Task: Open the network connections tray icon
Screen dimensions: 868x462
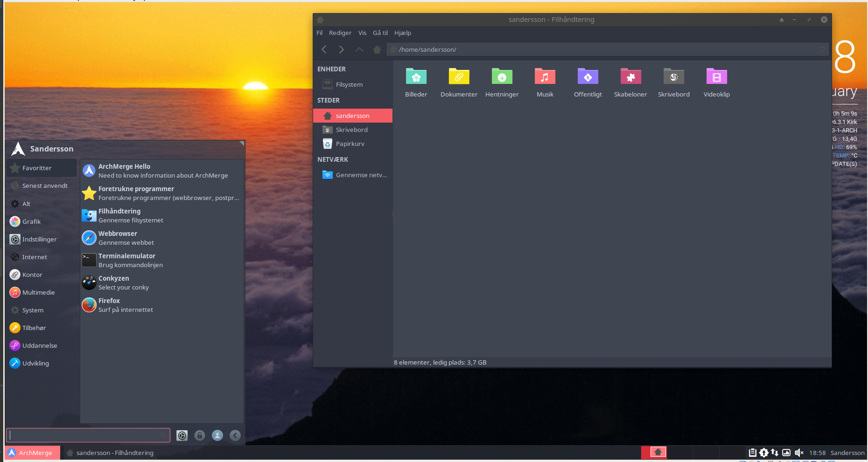Action: 775,452
